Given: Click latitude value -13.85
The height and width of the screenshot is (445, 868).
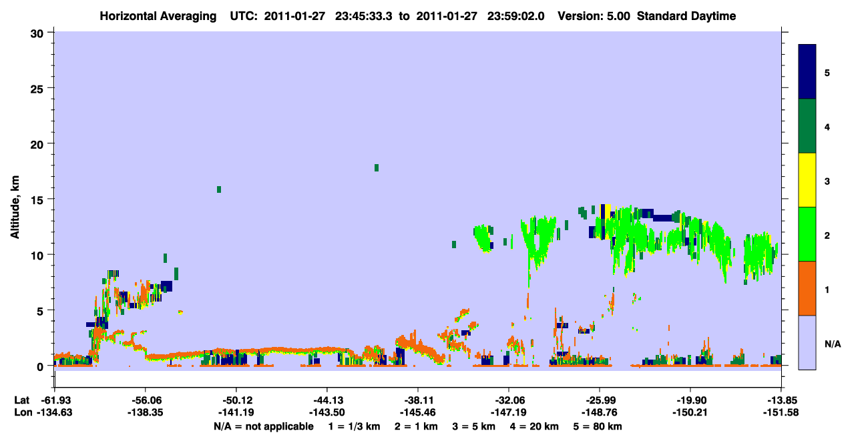Looking at the screenshot, I should coord(781,400).
